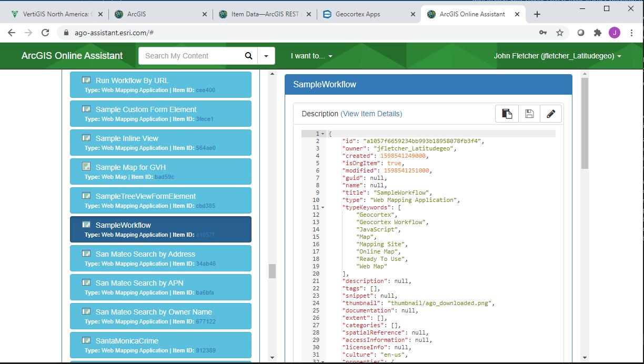644x364 pixels.
Task: Open the Chrome profile avatar
Action: click(614, 33)
